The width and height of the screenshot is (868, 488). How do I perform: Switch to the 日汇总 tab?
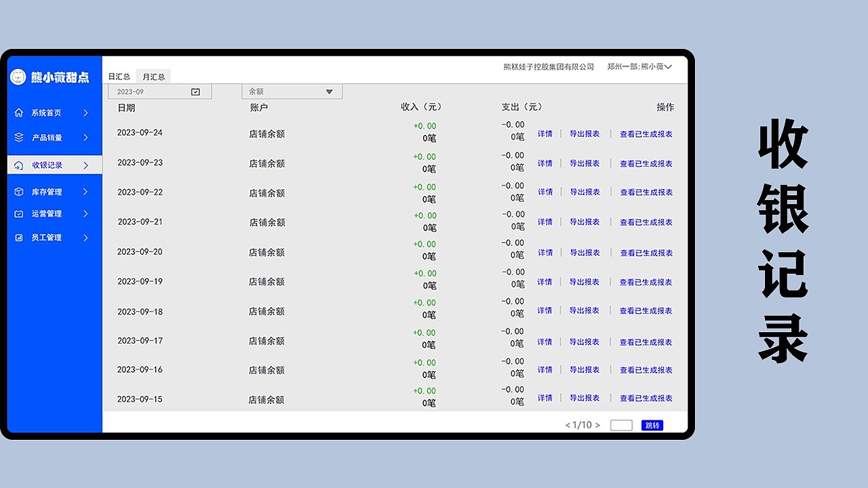119,77
